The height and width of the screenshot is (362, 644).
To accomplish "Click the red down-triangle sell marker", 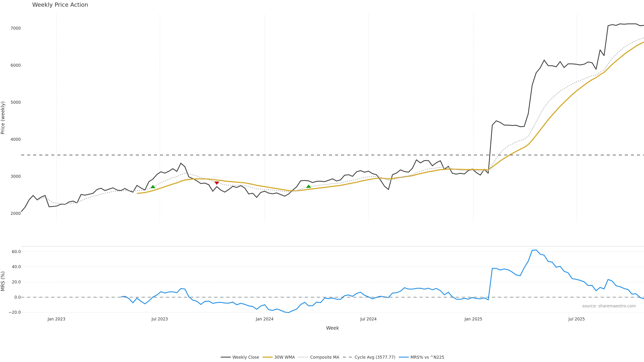I will click(217, 183).
